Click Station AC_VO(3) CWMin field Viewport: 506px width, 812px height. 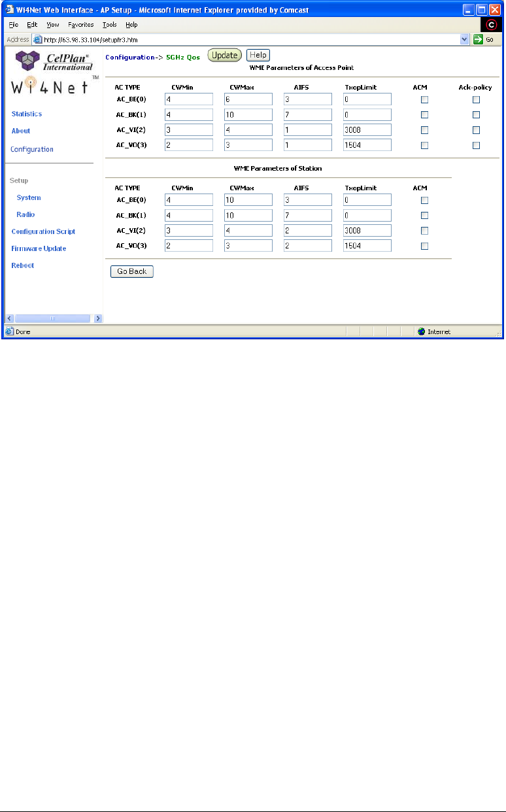[189, 246]
